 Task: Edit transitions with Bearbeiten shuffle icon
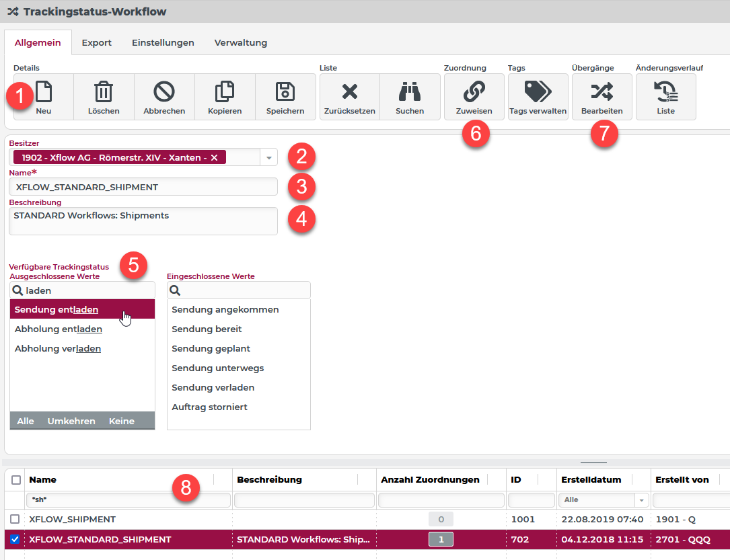(601, 91)
